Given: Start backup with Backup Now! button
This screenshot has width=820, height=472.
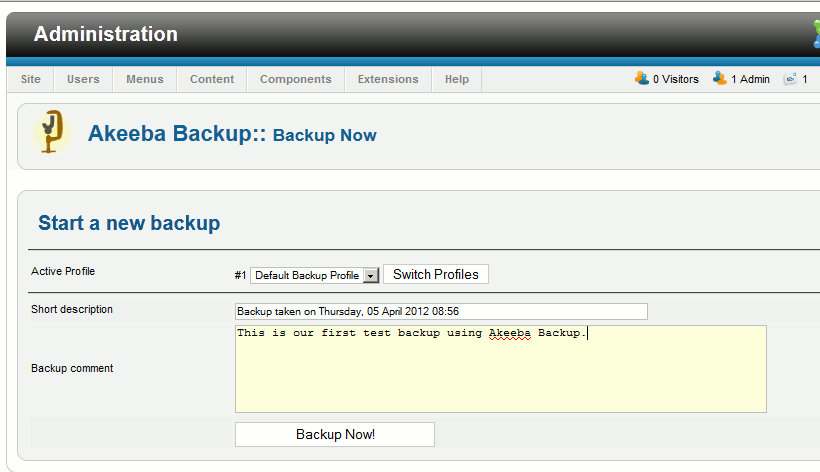Looking at the screenshot, I should coord(335,435).
